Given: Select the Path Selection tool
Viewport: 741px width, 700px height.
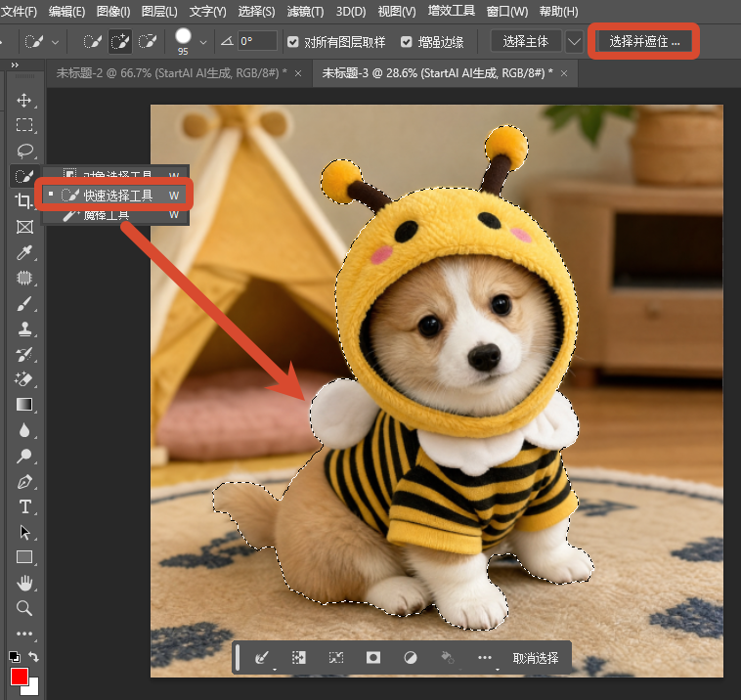Looking at the screenshot, I should point(24,532).
